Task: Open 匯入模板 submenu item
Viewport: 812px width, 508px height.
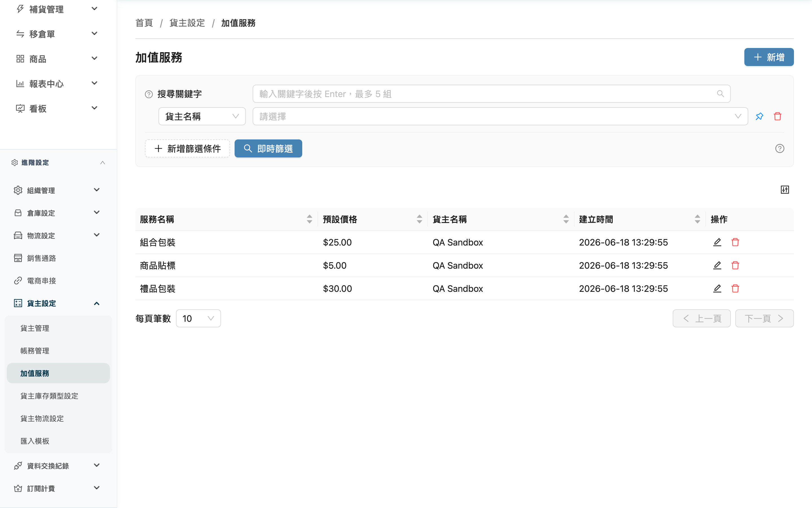Action: (58, 441)
